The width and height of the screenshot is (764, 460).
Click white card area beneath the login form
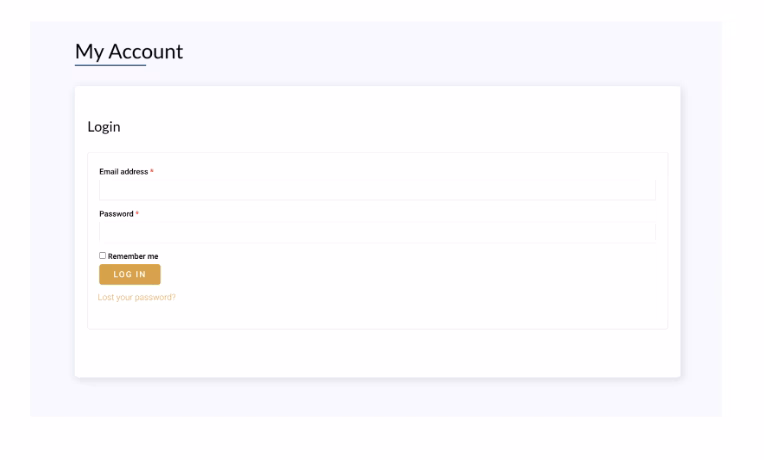(377, 353)
